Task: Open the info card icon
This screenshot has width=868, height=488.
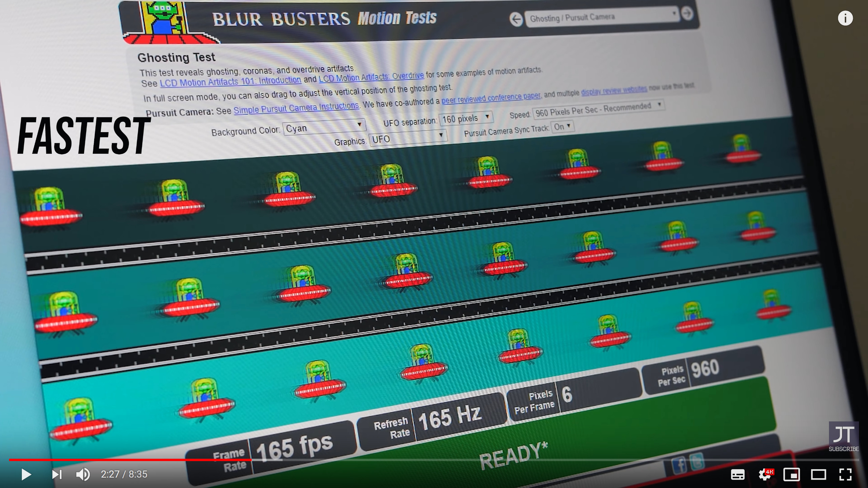Action: coord(845,18)
